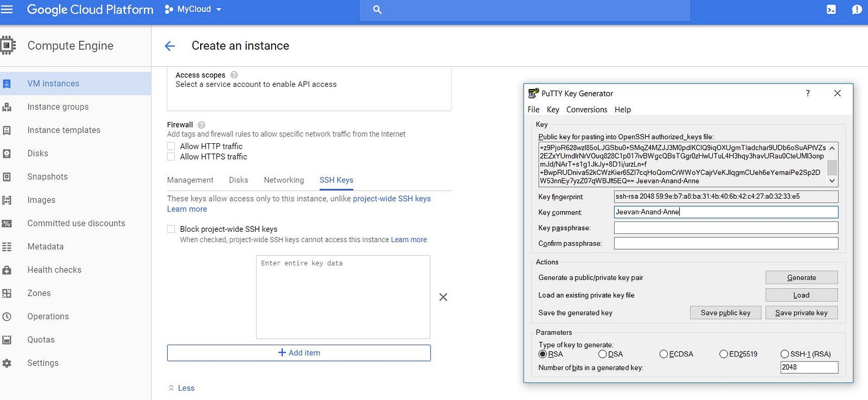Screen dimensions: 868x400
Task: Enable Allow HTTP traffic checkbox
Action: tap(171, 147)
